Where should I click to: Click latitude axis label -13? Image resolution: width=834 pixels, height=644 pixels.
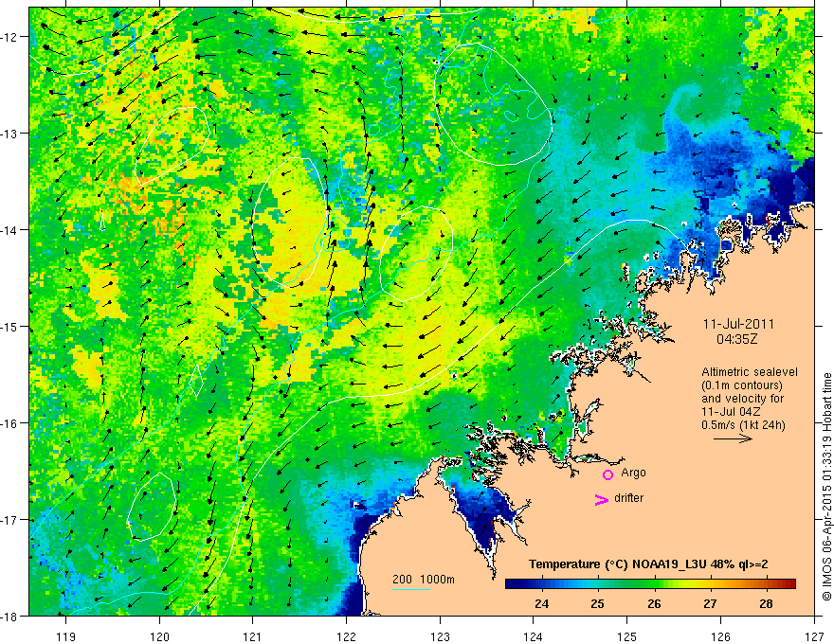[x=10, y=134]
